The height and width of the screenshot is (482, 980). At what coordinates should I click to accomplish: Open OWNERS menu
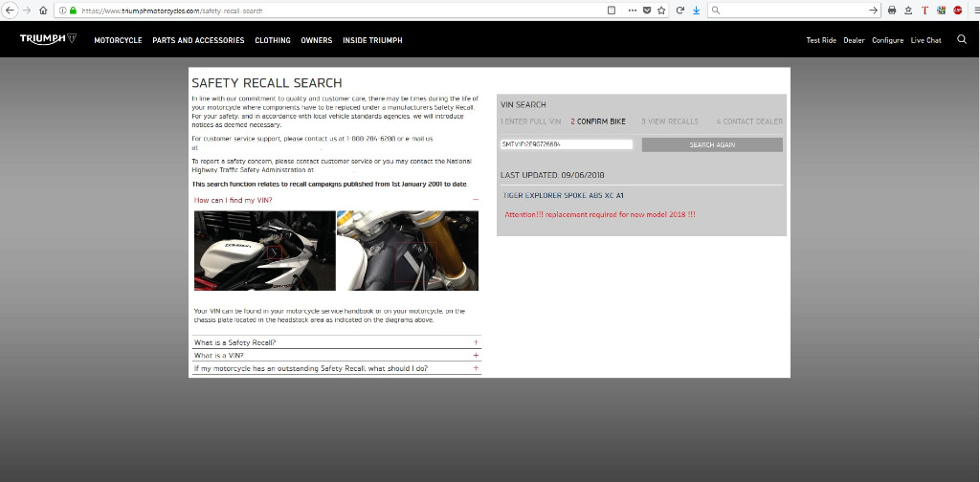(316, 40)
